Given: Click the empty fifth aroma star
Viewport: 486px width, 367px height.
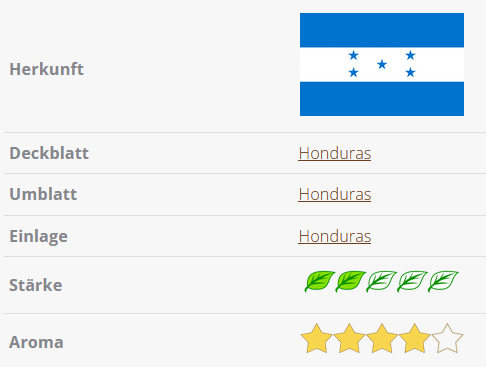Looking at the screenshot, I should coord(447,338).
